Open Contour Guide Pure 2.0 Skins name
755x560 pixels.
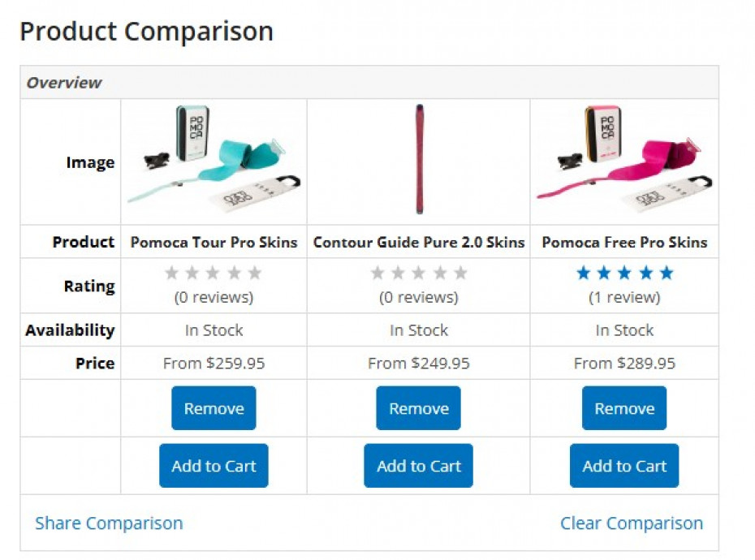[x=419, y=242]
